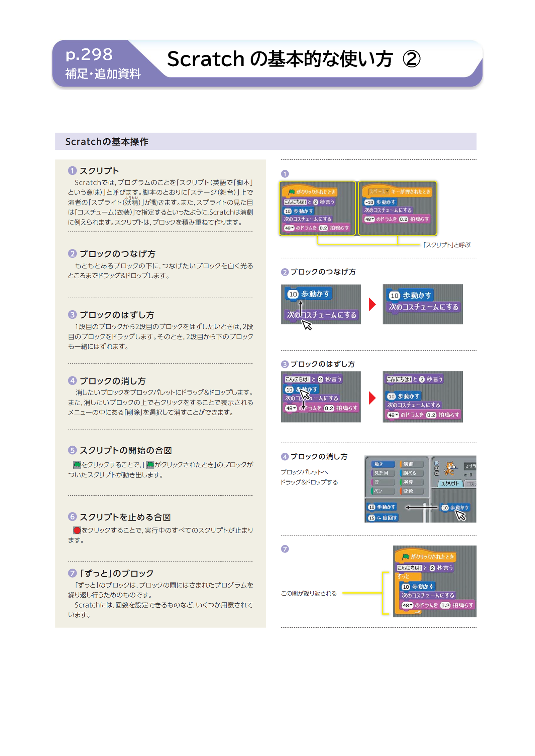The width and height of the screenshot is (535, 756).
Task: Click the first green flag icon in section 5 text
Action: pyautogui.click(x=77, y=464)
